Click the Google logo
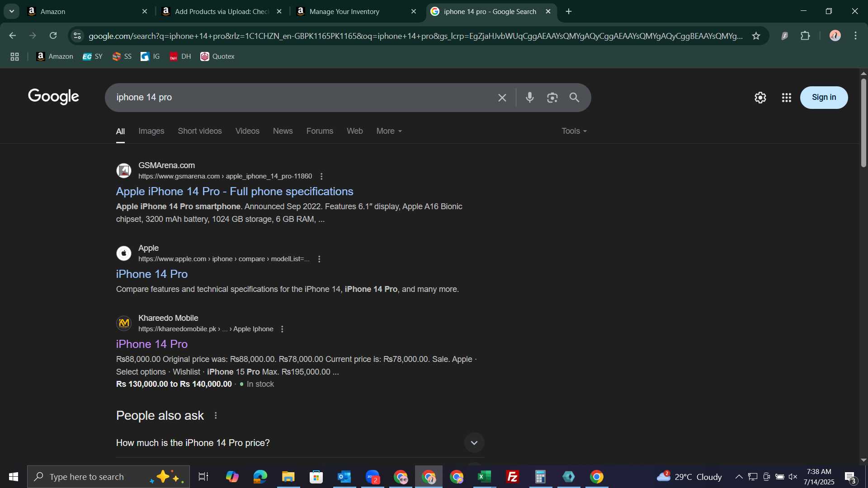Image resolution: width=868 pixels, height=488 pixels. pyautogui.click(x=53, y=97)
